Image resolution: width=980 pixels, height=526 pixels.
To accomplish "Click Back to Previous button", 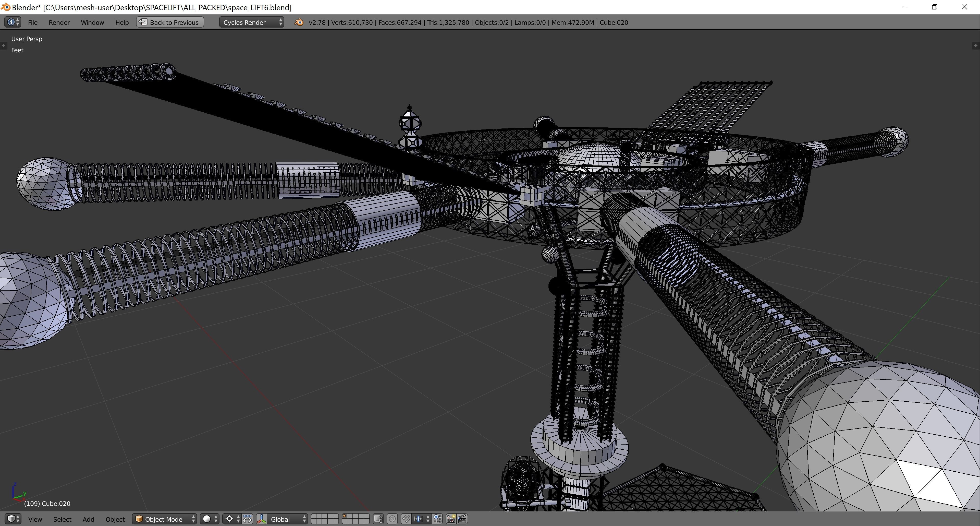I will (170, 22).
